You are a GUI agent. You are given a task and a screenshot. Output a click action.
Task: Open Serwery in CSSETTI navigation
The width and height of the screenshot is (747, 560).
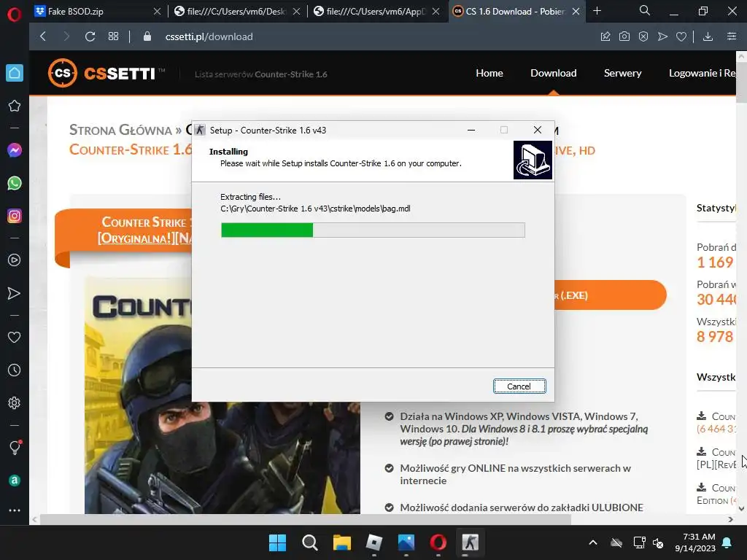pyautogui.click(x=623, y=73)
